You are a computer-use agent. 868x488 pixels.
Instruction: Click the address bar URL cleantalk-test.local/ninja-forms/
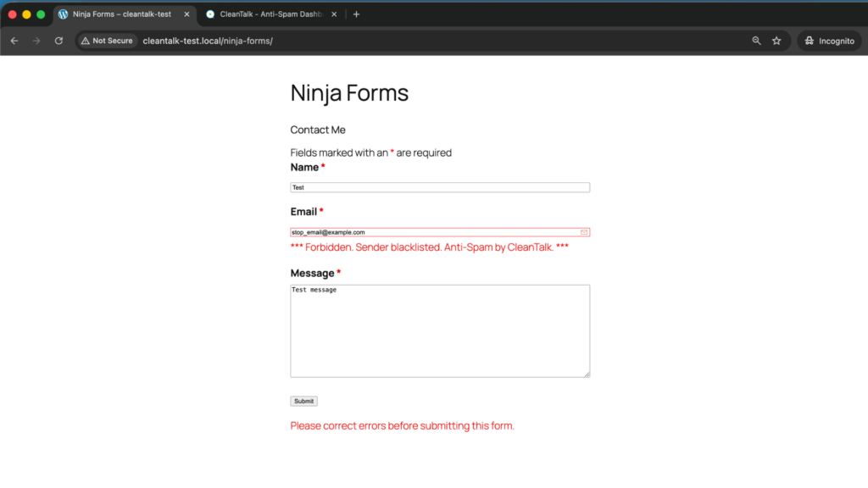click(208, 41)
